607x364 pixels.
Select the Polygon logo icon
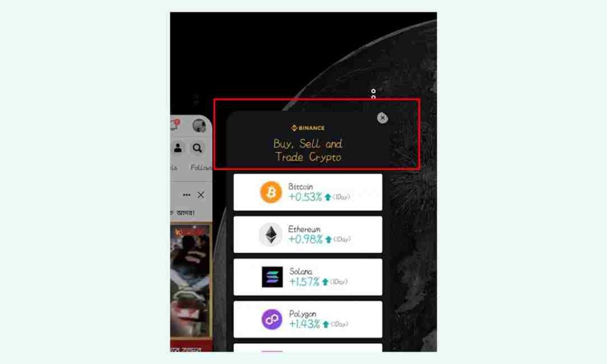pyautogui.click(x=271, y=320)
